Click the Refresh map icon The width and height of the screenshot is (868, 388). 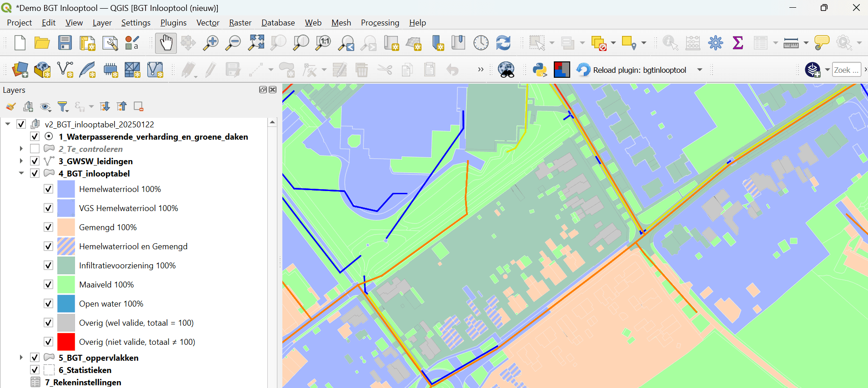point(503,43)
